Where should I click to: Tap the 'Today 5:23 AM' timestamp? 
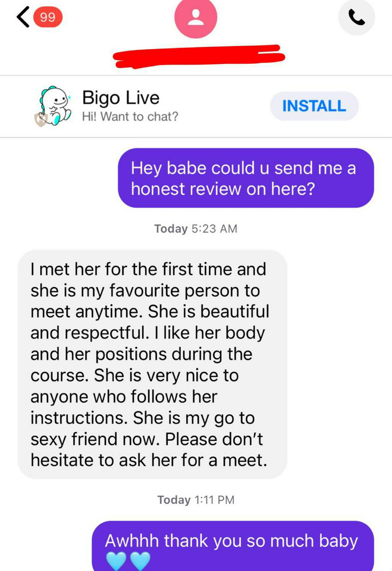point(196,229)
